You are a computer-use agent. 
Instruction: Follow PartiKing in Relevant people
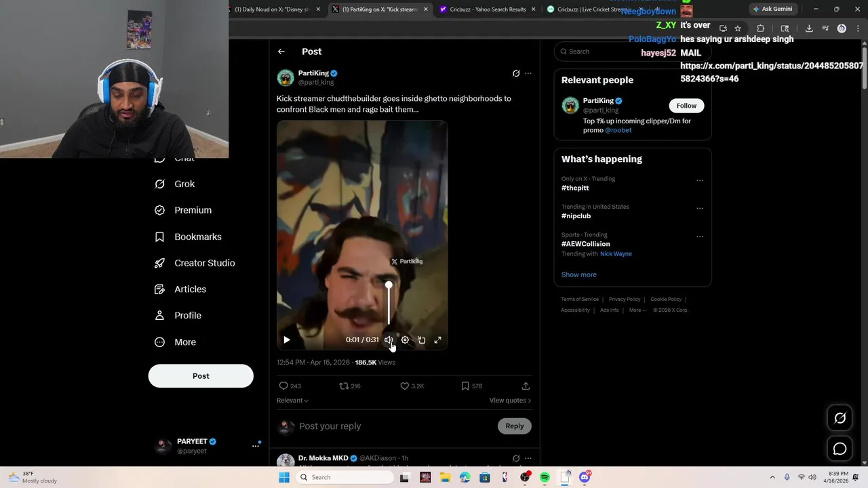click(x=686, y=106)
